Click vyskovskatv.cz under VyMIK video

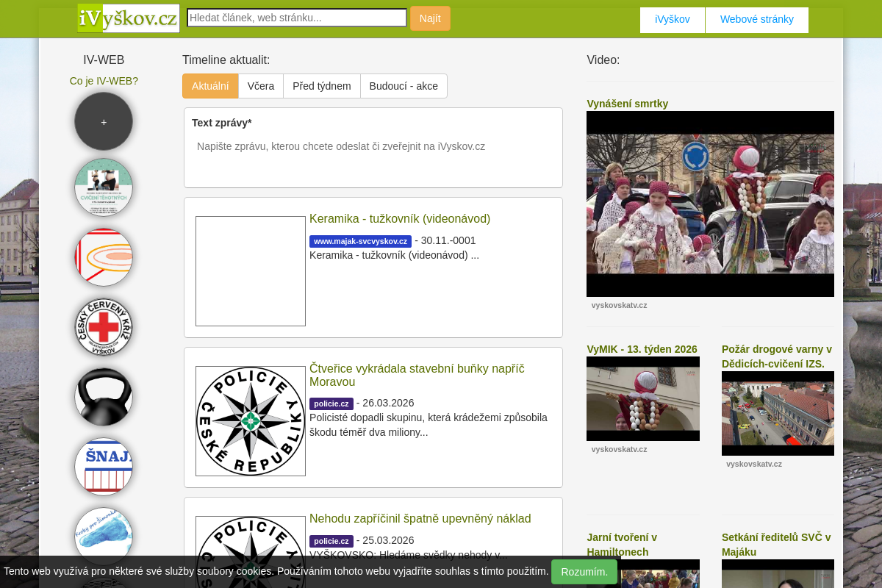click(x=619, y=449)
